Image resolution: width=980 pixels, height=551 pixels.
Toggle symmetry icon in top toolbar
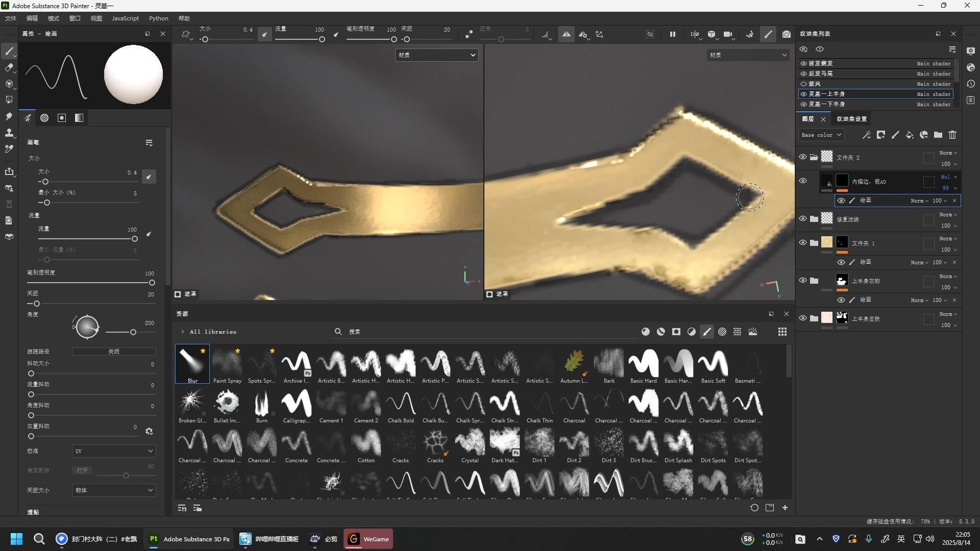coord(567,34)
